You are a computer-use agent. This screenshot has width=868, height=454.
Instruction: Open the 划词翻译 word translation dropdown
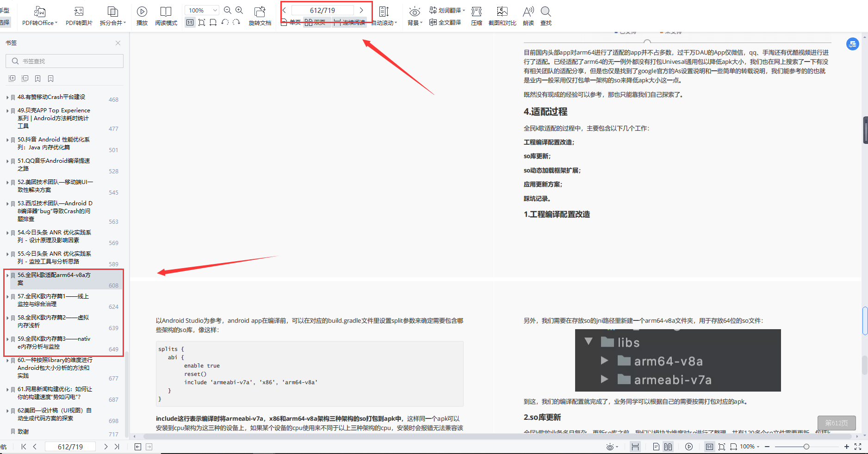[447, 10]
